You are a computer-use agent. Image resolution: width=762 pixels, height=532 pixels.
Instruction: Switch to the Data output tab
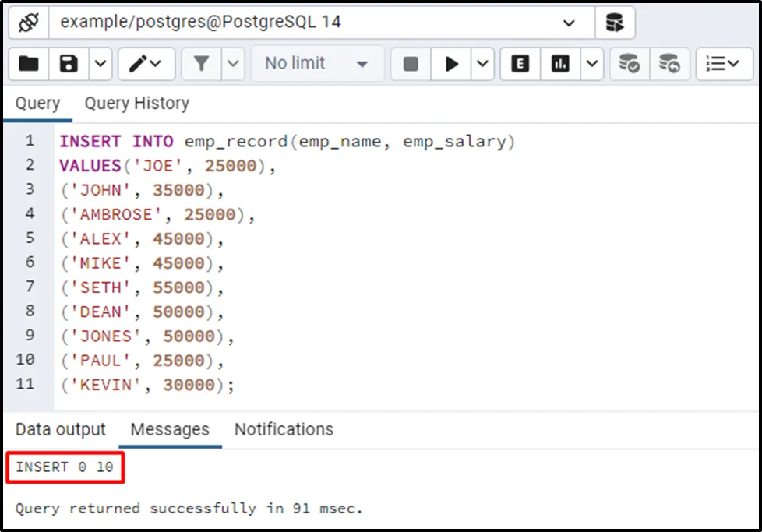[x=60, y=429]
